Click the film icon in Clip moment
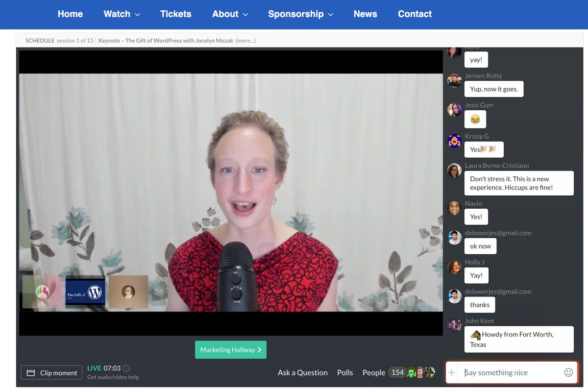 point(31,373)
